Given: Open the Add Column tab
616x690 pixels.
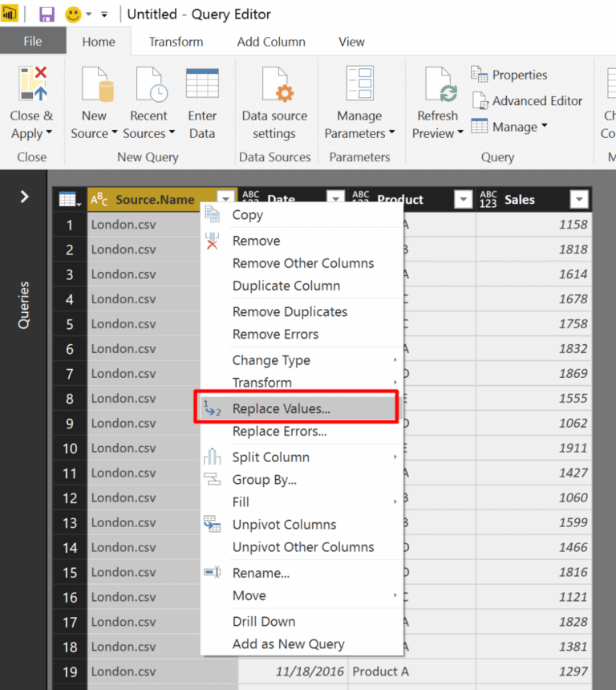Looking at the screenshot, I should coord(271,42).
